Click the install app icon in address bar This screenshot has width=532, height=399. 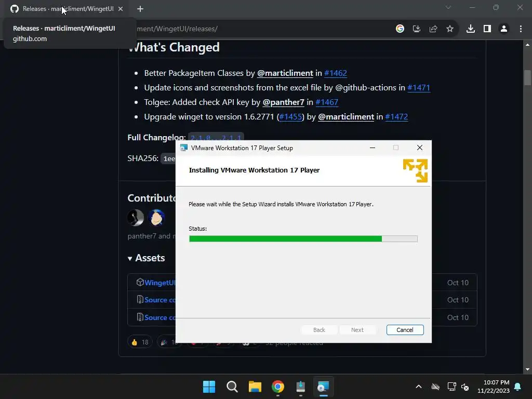click(417, 29)
